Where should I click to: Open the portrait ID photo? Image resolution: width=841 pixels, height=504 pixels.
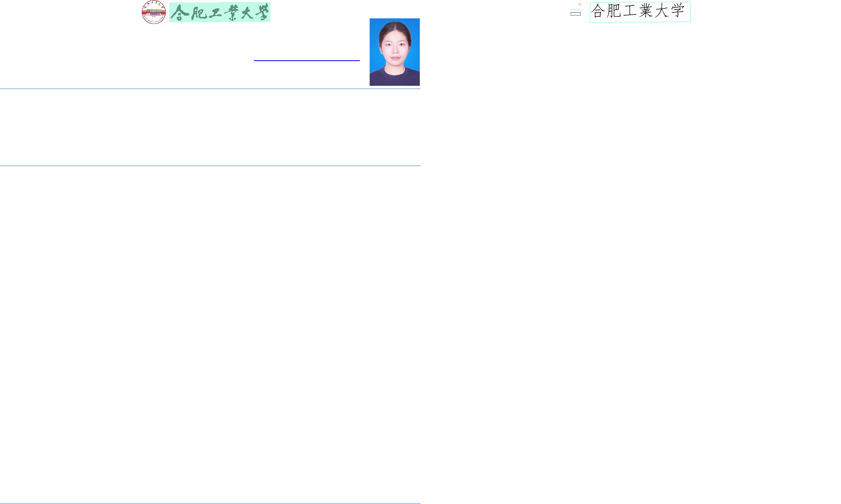click(x=395, y=52)
